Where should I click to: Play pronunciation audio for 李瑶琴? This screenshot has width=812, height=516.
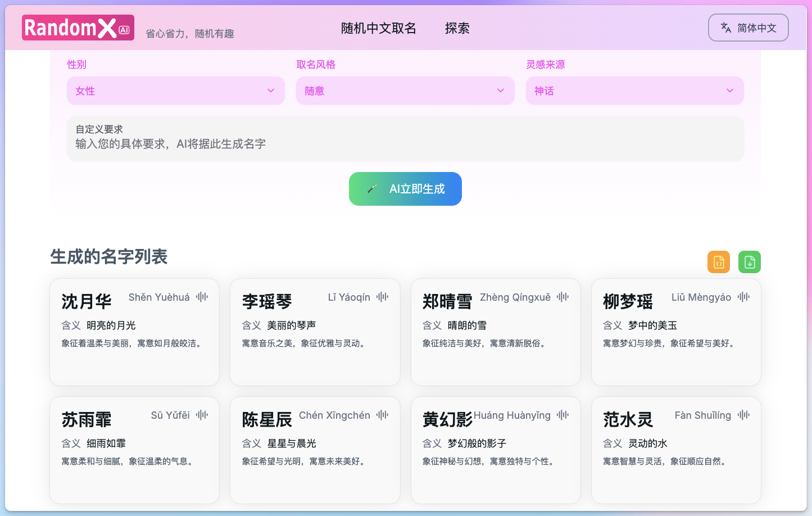tap(382, 297)
